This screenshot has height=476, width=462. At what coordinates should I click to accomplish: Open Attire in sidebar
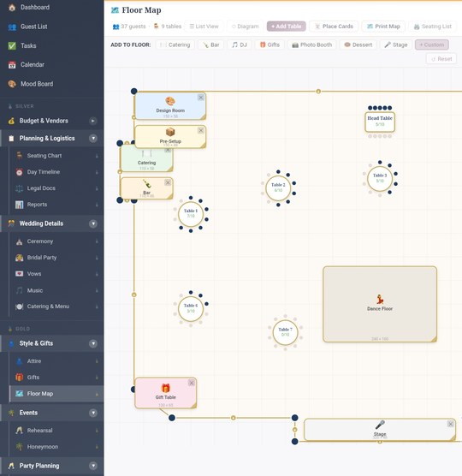point(56,361)
